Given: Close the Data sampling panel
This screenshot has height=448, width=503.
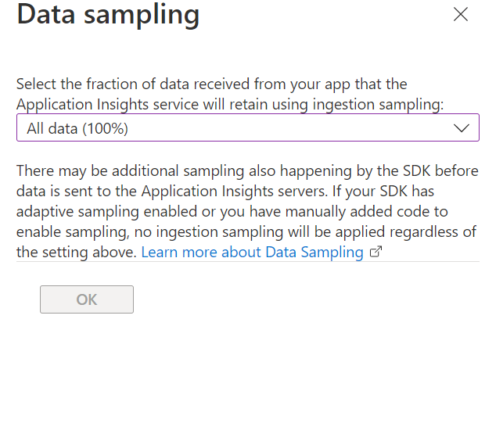Looking at the screenshot, I should [x=461, y=14].
